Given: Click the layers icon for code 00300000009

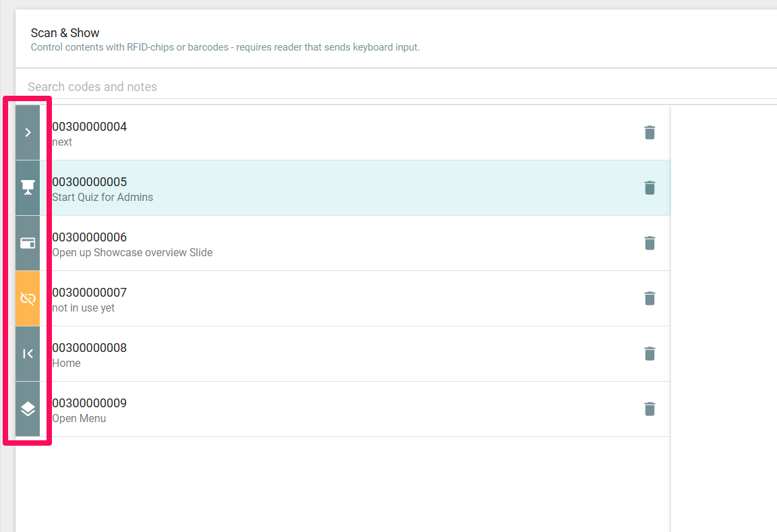Looking at the screenshot, I should [x=28, y=409].
